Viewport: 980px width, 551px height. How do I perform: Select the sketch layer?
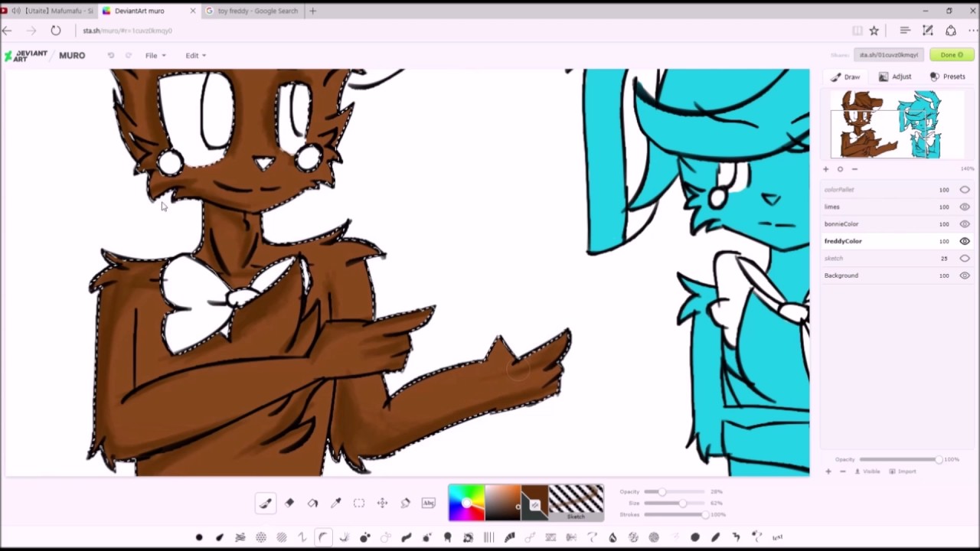[897, 259]
